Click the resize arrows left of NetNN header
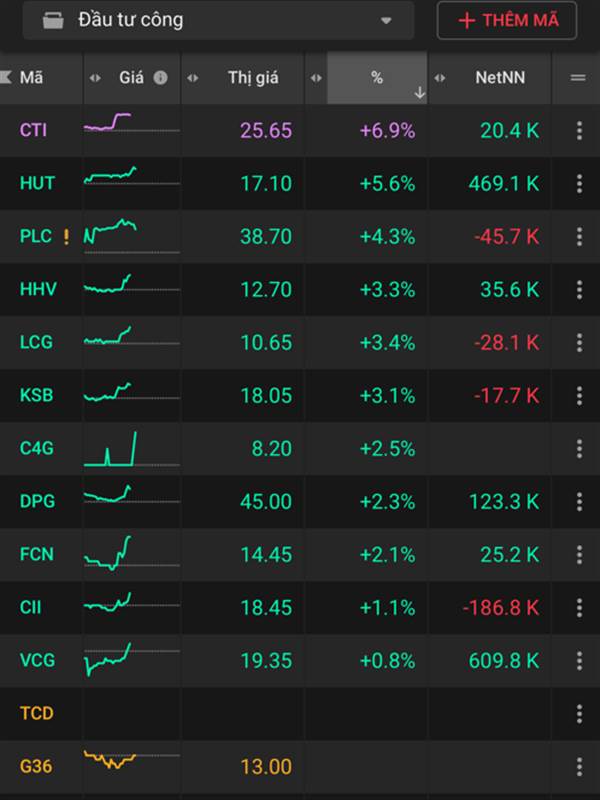The height and width of the screenshot is (800, 600). (441, 78)
